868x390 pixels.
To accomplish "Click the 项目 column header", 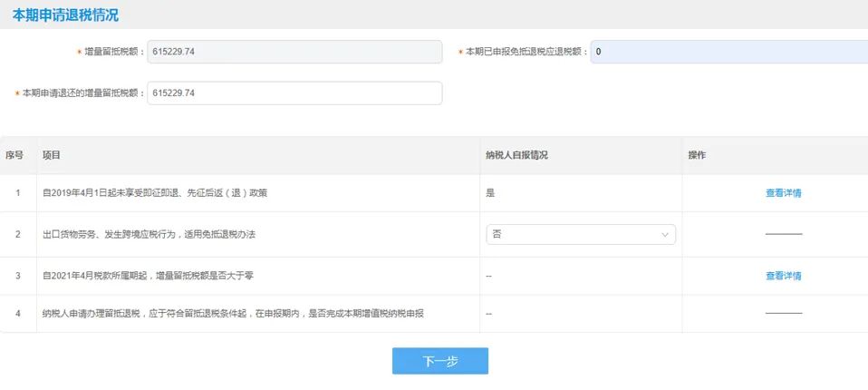I will [52, 156].
